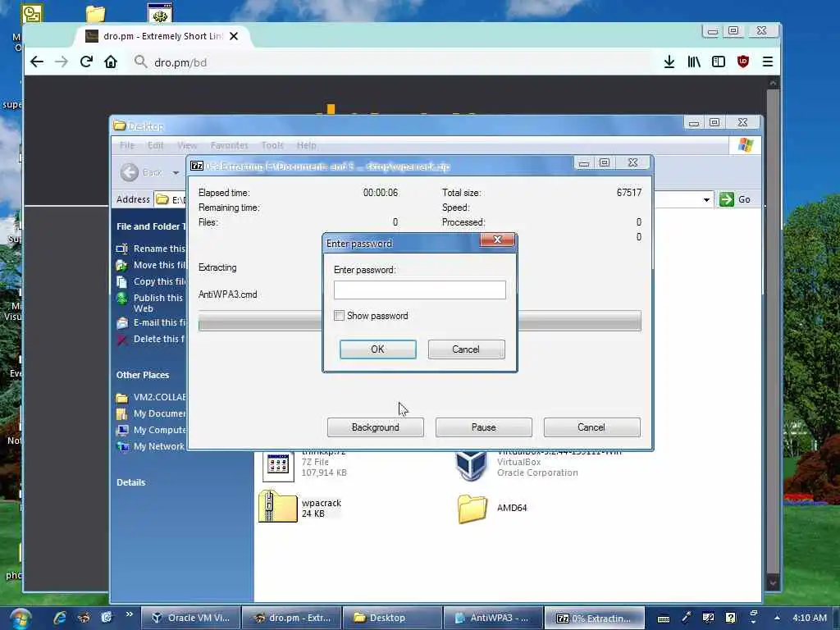Reload the dro.pm page
This screenshot has height=630, width=840.
86,62
